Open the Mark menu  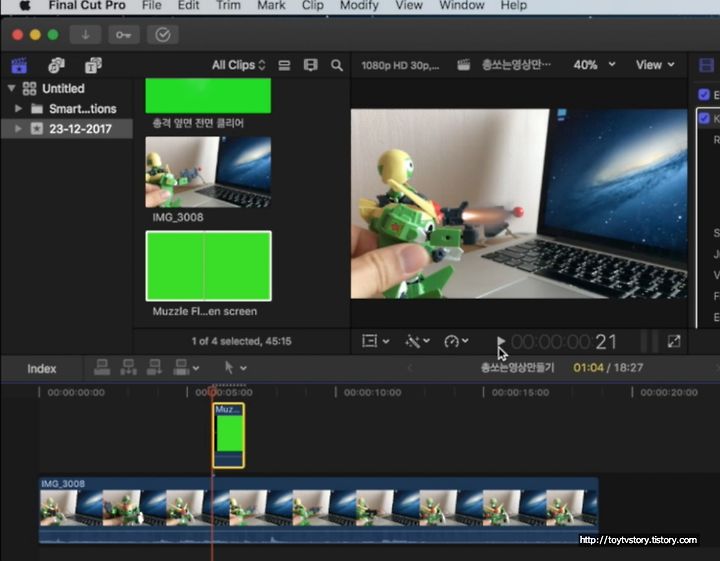click(271, 6)
